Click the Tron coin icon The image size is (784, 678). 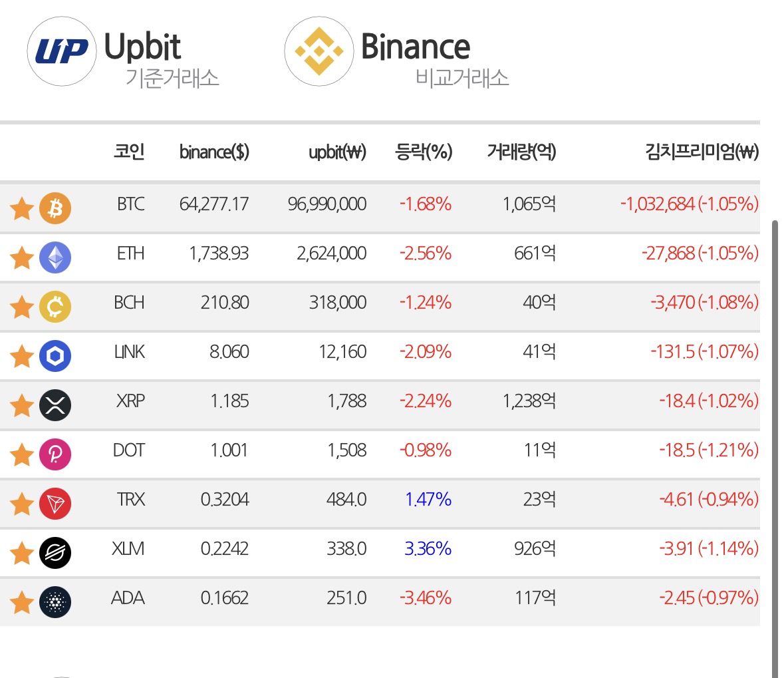(55, 504)
